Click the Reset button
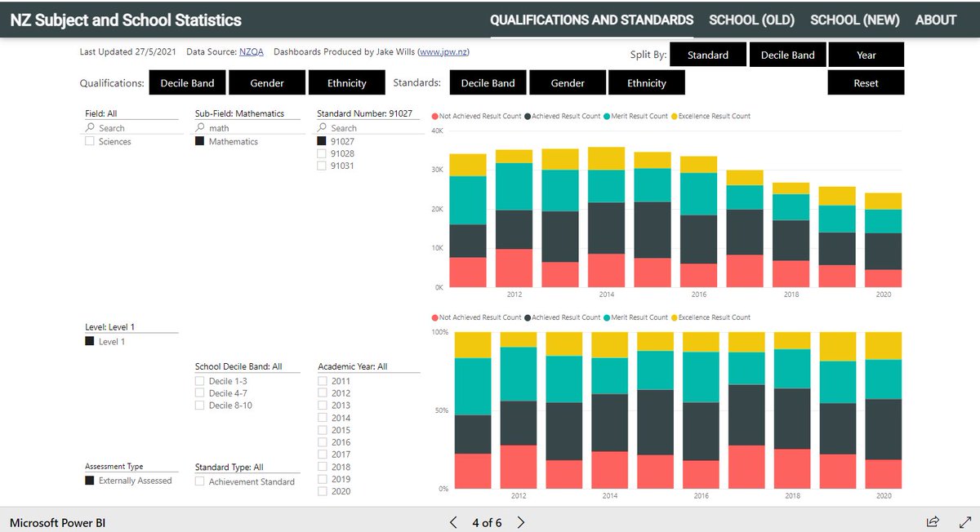Image resolution: width=980 pixels, height=532 pixels. pyautogui.click(x=866, y=82)
